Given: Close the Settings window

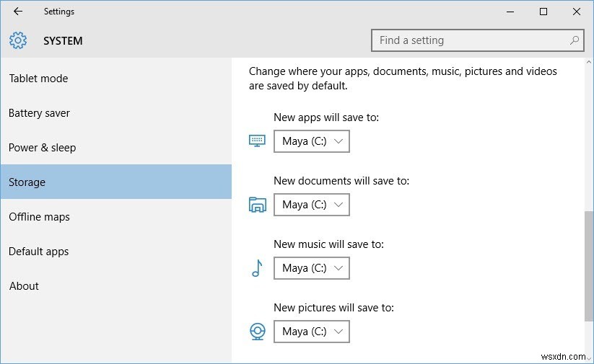Looking at the screenshot, I should [576, 12].
